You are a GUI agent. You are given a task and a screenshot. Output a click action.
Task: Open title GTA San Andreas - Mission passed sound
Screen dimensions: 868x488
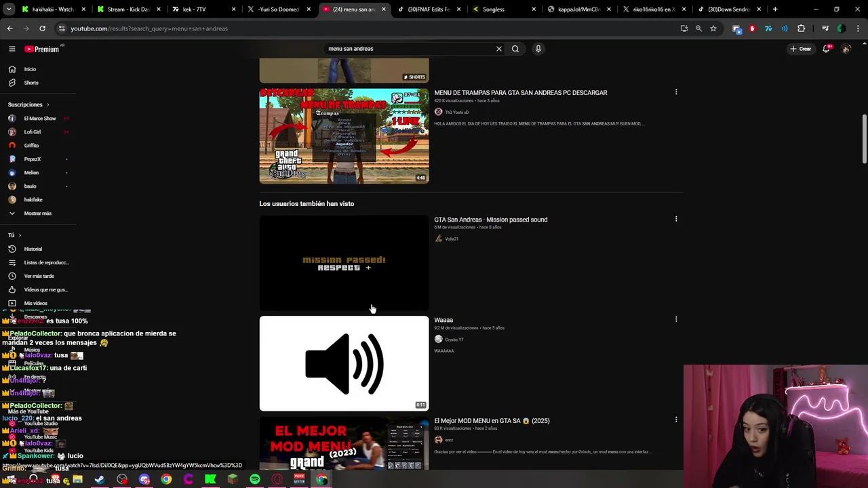(x=491, y=220)
